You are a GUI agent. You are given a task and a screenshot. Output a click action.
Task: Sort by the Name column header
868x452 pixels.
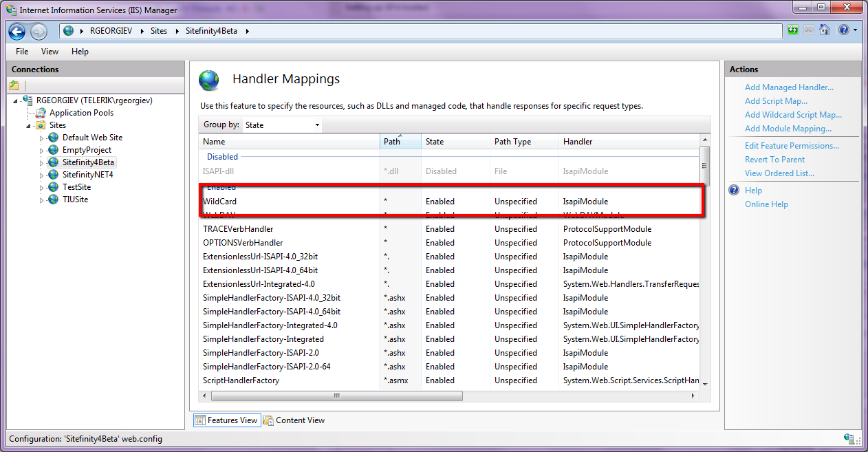(x=290, y=142)
